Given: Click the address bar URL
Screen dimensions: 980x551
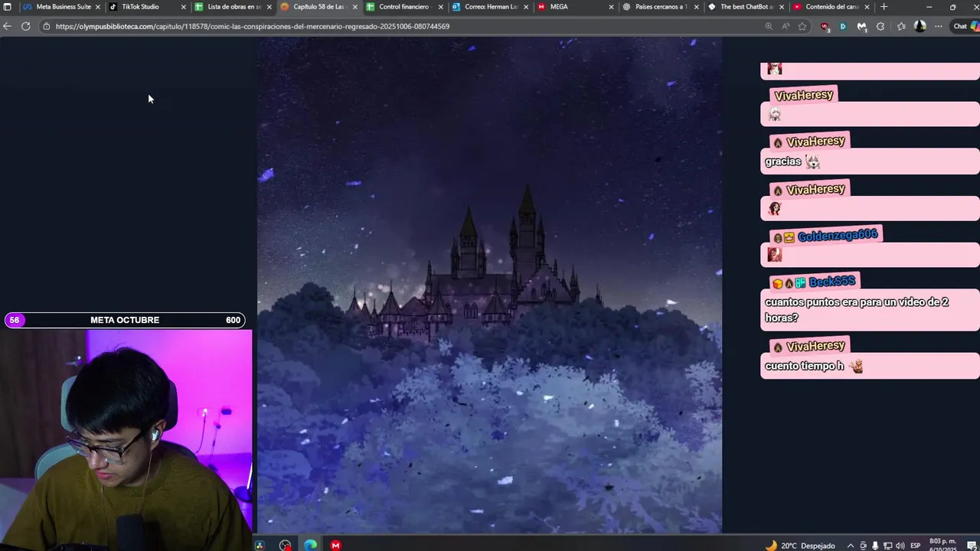Looking at the screenshot, I should click(253, 26).
